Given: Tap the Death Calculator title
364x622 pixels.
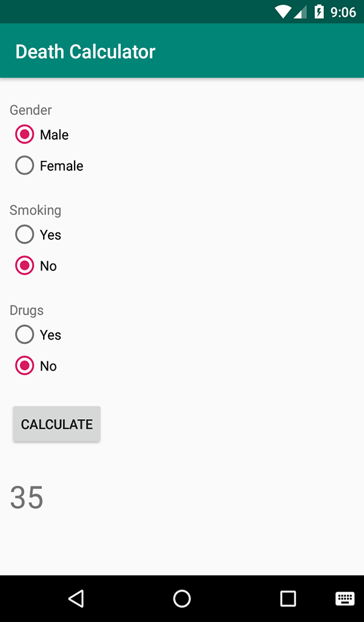Looking at the screenshot, I should click(85, 52).
